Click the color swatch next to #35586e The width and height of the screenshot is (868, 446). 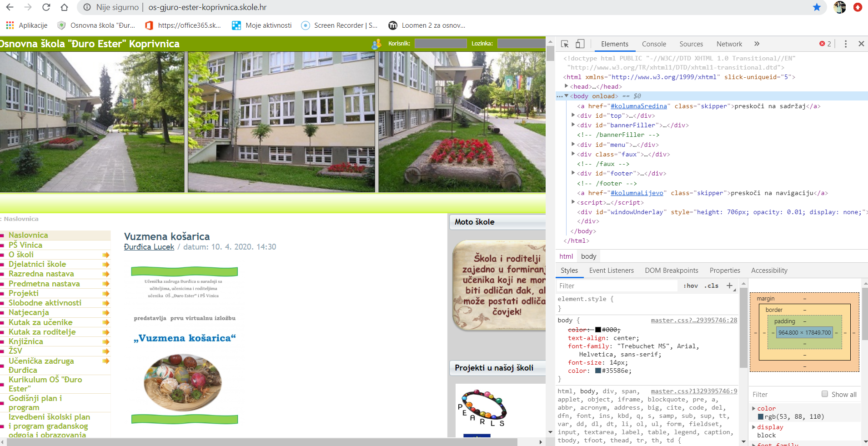pos(597,371)
